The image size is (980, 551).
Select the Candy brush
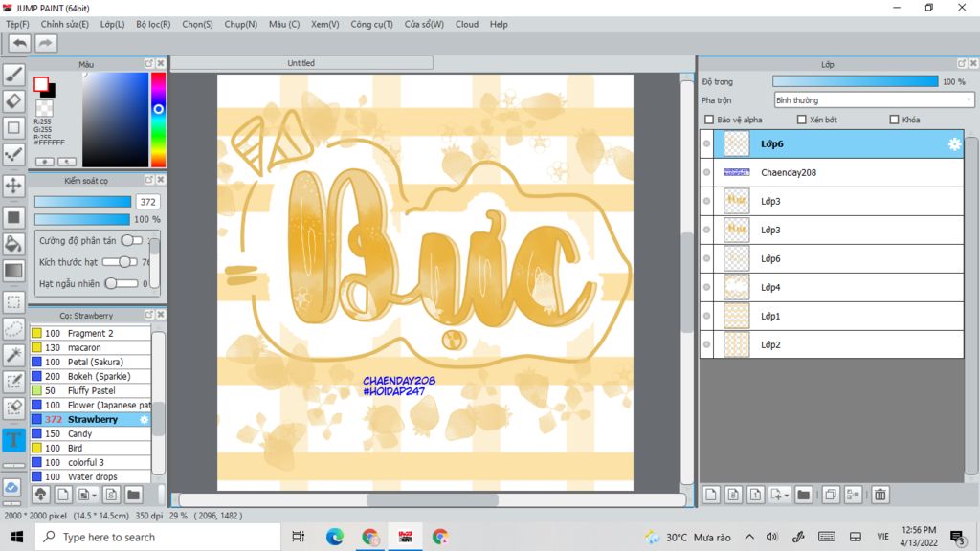91,433
